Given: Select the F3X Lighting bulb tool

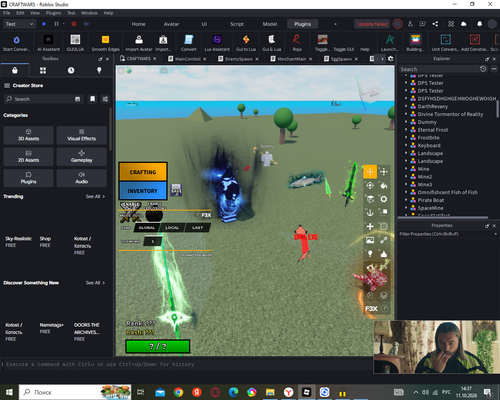Looking at the screenshot, I should coord(370,254).
